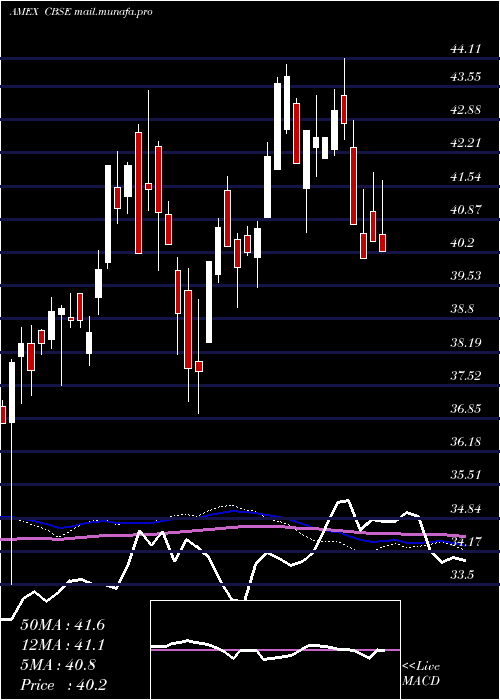Click the 50MA : 41.6 readout

62,625
